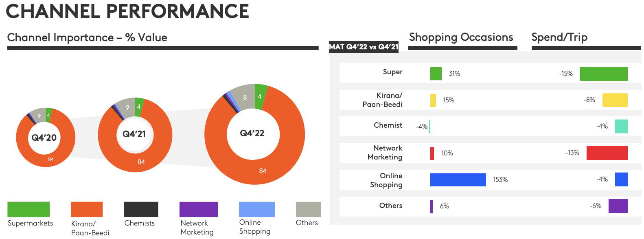
Task: Click the black Chemists legend swatch
Action: (141, 209)
